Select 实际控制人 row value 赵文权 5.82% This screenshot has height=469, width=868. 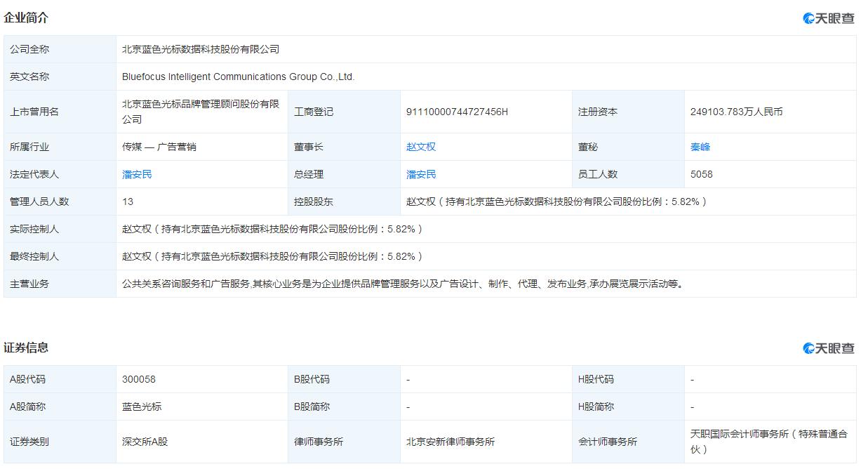[272, 229]
